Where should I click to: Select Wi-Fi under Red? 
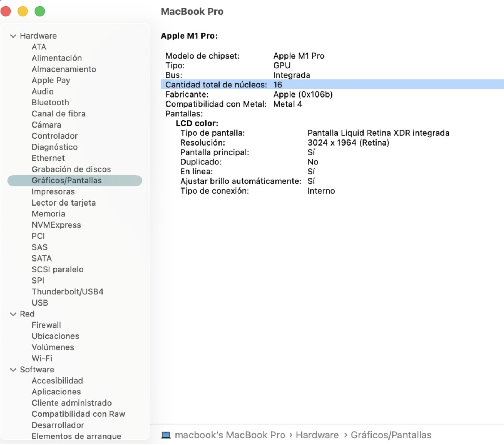pos(42,359)
